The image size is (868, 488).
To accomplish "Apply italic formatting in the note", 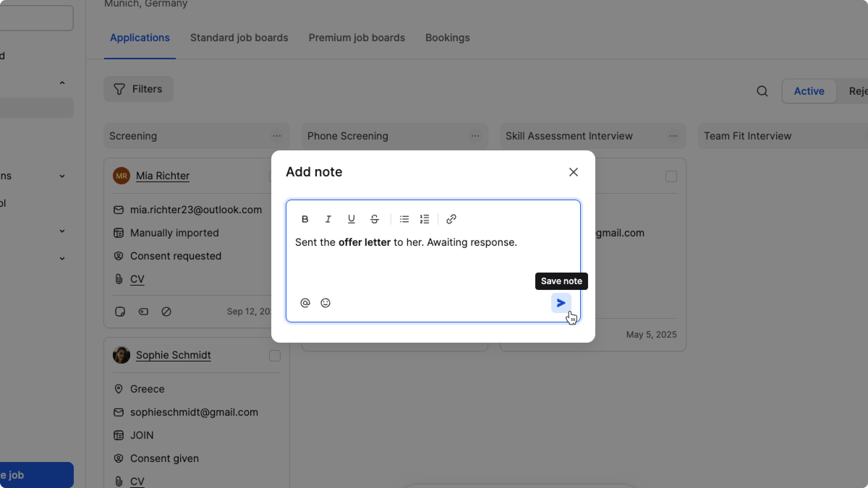I will pyautogui.click(x=328, y=219).
